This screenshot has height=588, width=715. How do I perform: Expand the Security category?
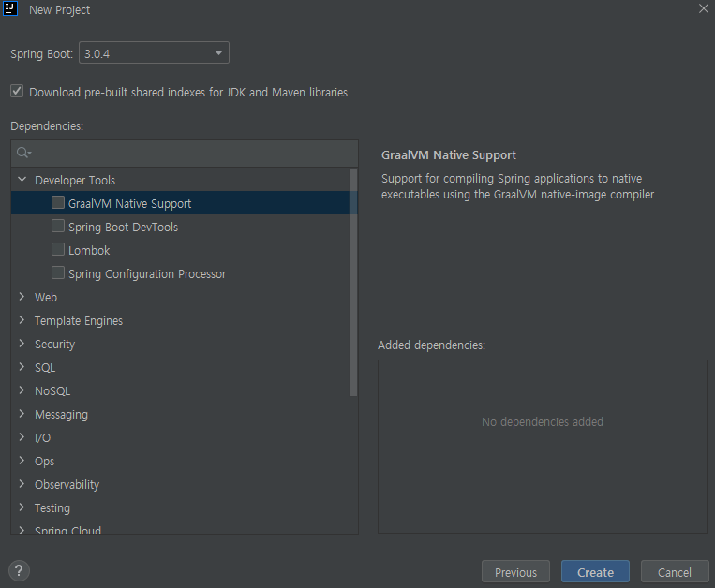pos(22,344)
